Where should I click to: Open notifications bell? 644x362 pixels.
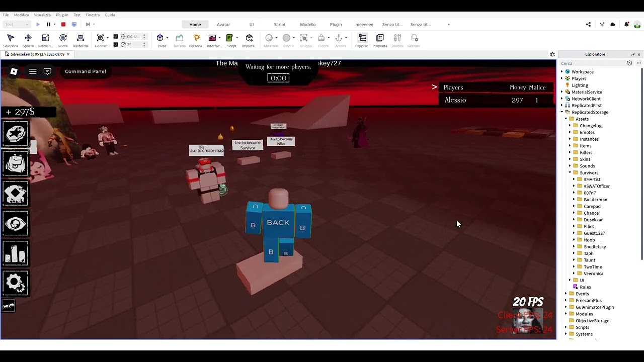[x=626, y=24]
